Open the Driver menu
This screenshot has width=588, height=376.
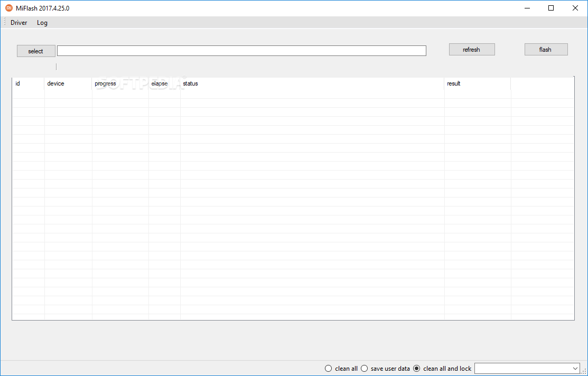coord(18,23)
